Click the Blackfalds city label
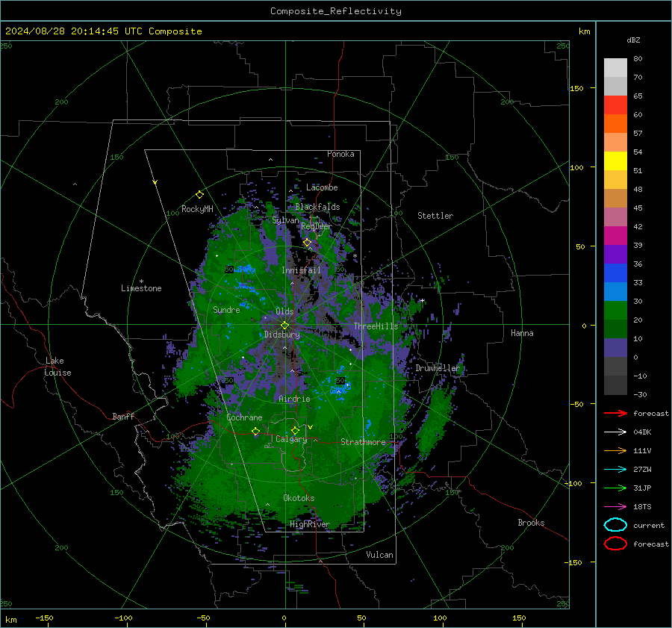 pos(317,207)
